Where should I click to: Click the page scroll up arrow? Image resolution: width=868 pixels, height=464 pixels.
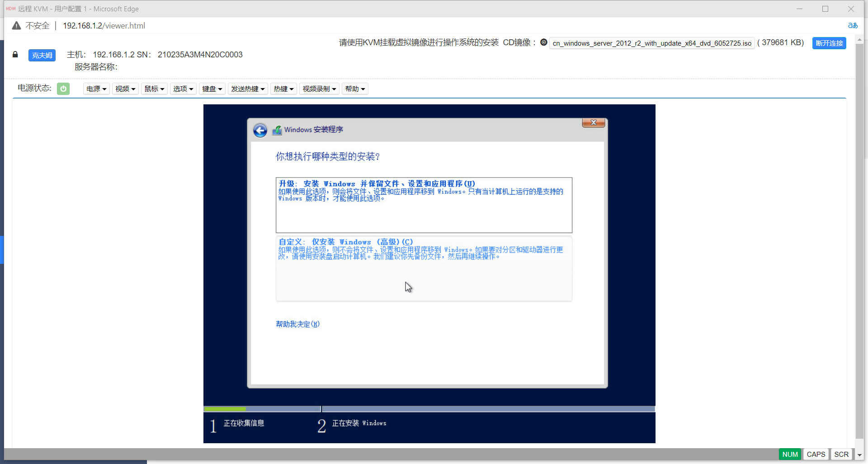pyautogui.click(x=860, y=40)
